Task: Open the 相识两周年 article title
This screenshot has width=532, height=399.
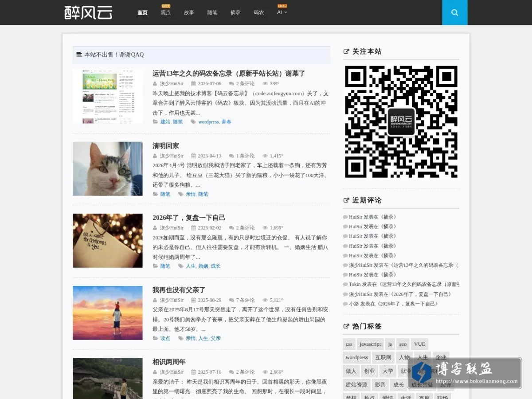Action: (x=169, y=362)
